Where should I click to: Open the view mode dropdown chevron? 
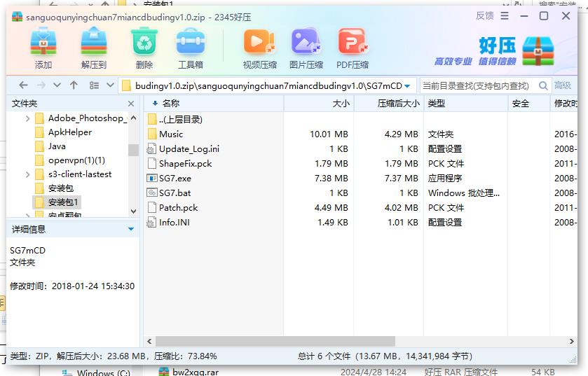point(110,85)
